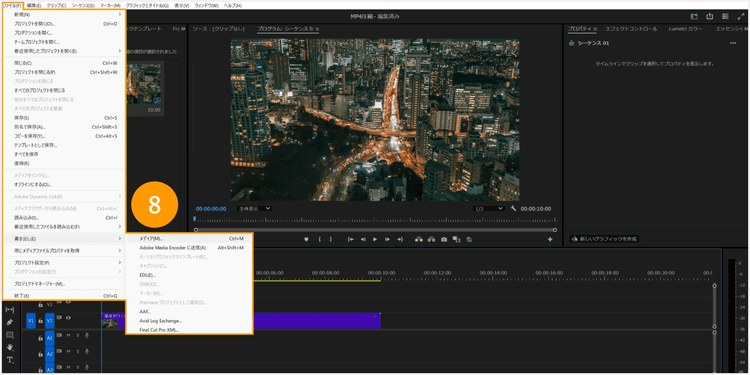This screenshot has width=750, height=375.
Task: Switch to the エフェクトコントロール tab
Action: coord(631,29)
